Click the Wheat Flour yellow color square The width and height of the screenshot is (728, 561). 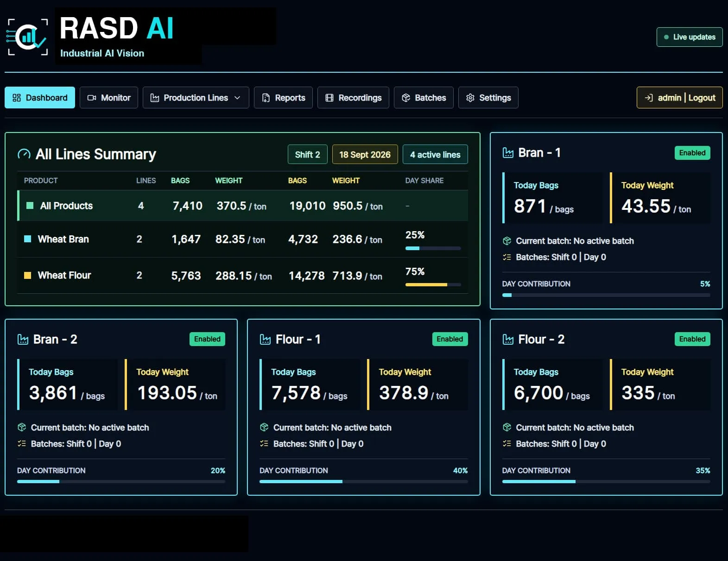pyautogui.click(x=28, y=275)
